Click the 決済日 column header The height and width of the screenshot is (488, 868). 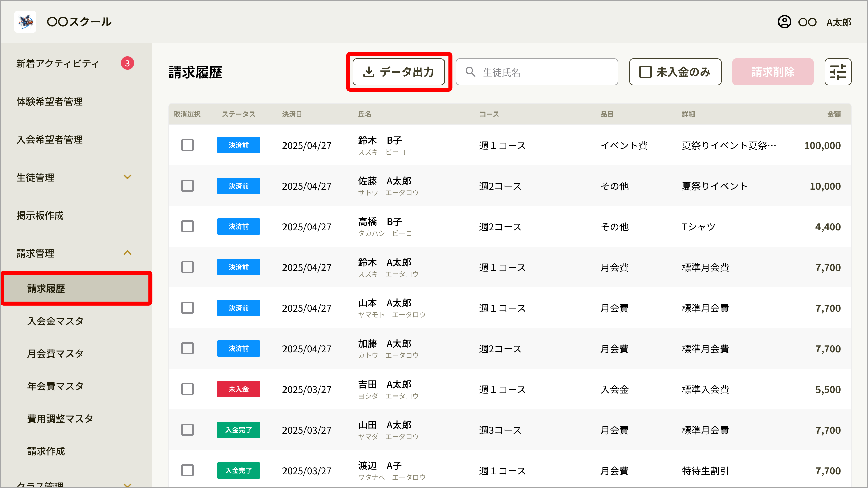292,114
